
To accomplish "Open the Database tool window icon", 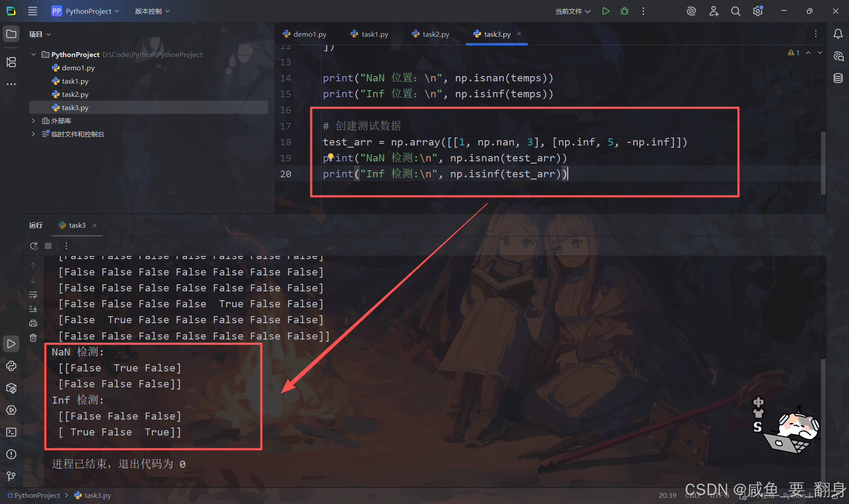I will (x=838, y=78).
